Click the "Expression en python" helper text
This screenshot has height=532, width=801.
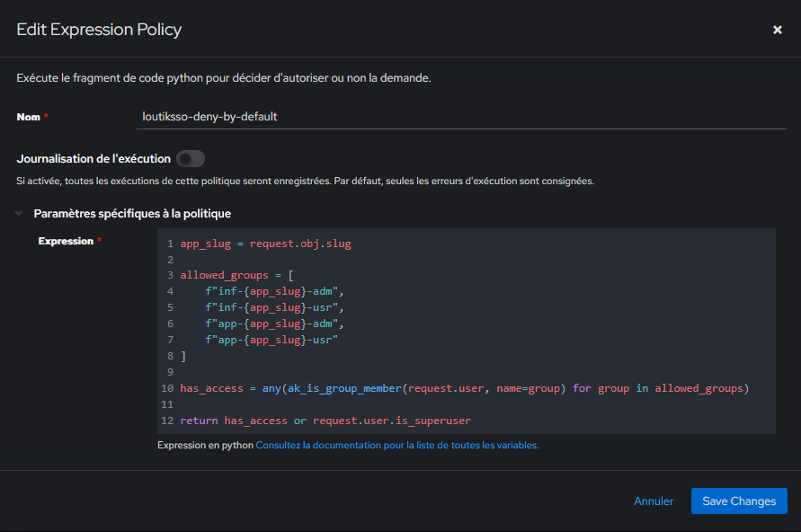[x=205, y=445]
